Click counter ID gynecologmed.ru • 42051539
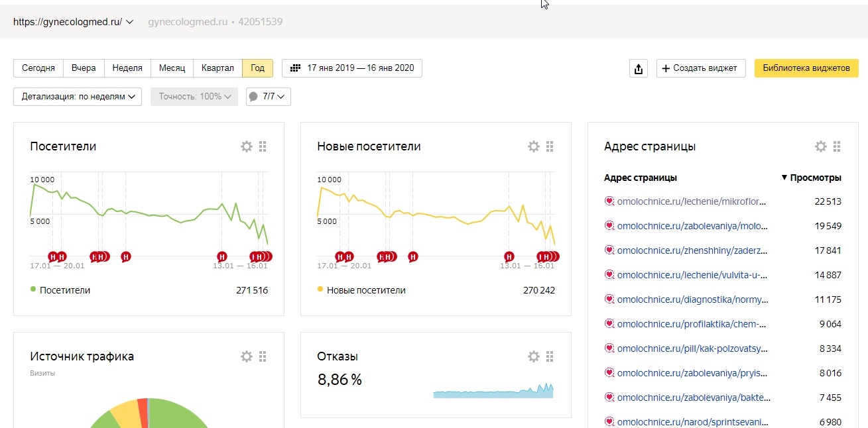868x428 pixels. [x=216, y=22]
